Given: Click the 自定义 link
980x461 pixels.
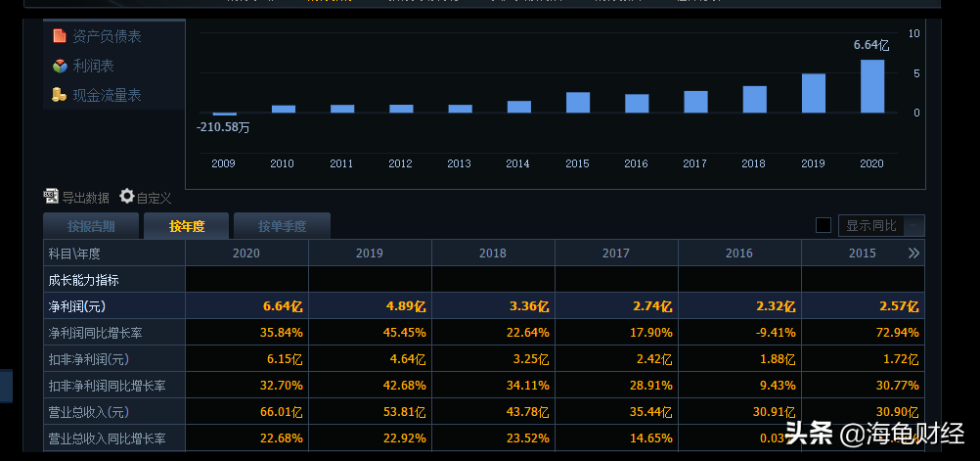Looking at the screenshot, I should 154,198.
